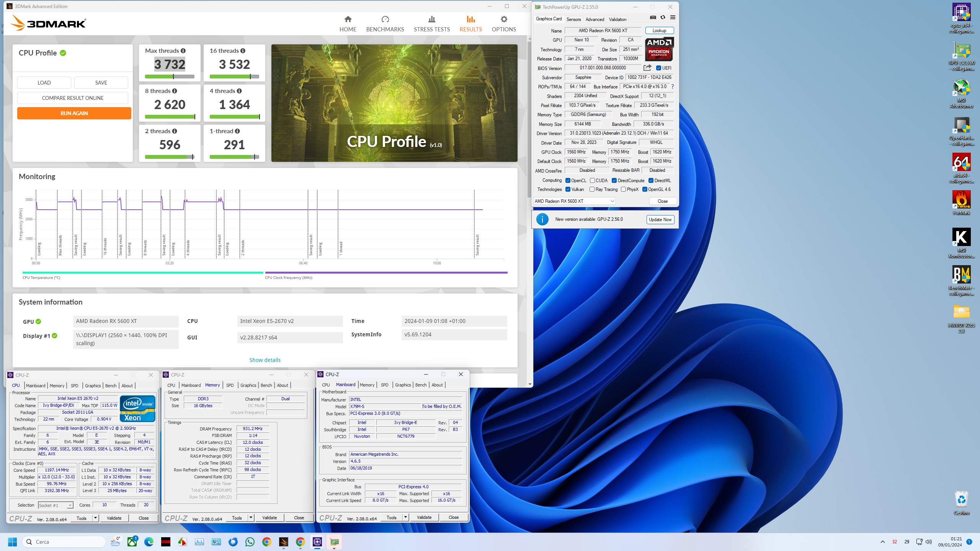
Task: Switch to Results tab in 3DMark
Action: pyautogui.click(x=470, y=24)
